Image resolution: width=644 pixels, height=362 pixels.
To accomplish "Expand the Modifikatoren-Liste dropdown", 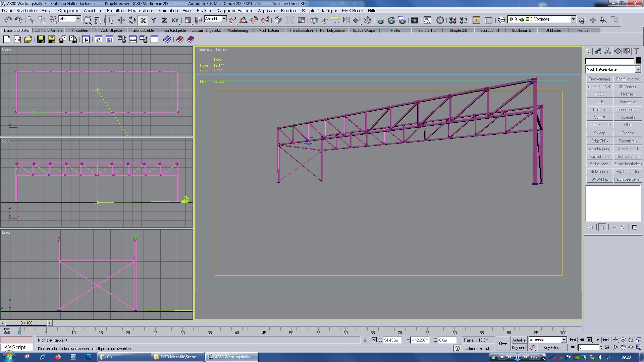I will click(638, 69).
